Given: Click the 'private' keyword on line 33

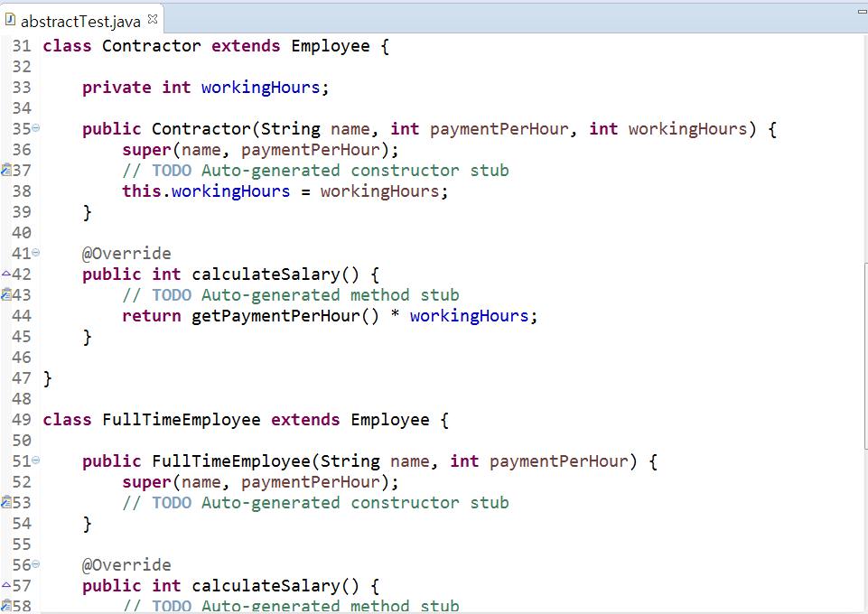Looking at the screenshot, I should (x=117, y=88).
